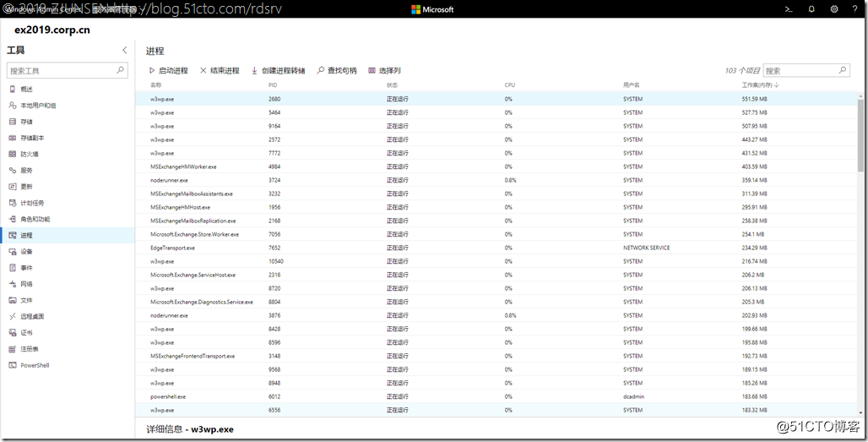The height and width of the screenshot is (442, 868).
Task: Open the 注册表 registry tool icon
Action: [x=12, y=349]
